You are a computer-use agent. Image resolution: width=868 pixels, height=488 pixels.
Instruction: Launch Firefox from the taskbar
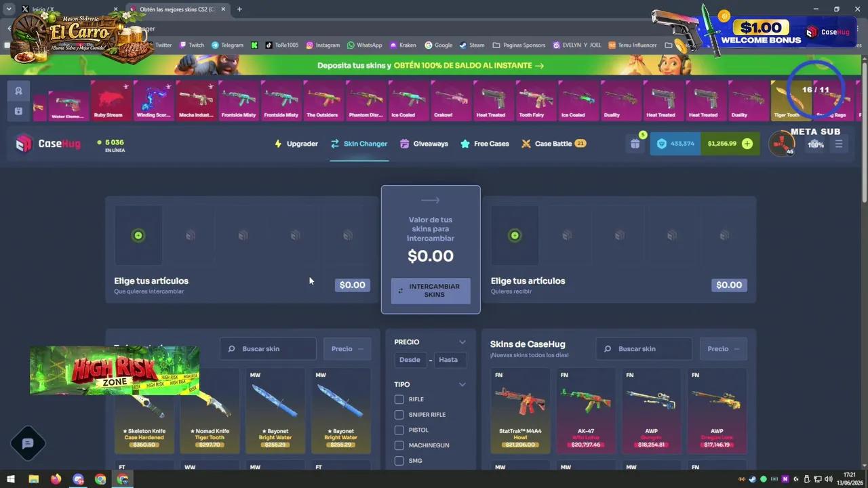click(x=56, y=479)
